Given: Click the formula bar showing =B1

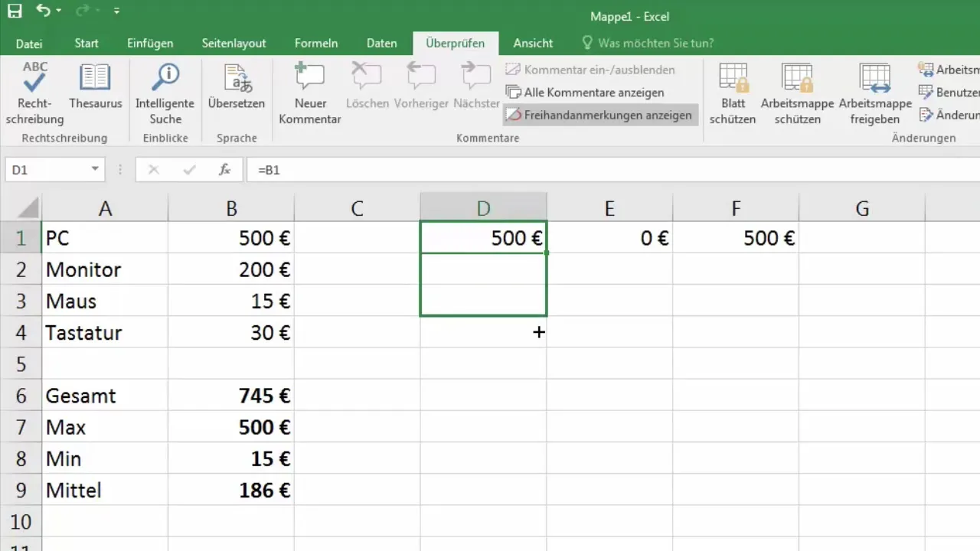Looking at the screenshot, I should (x=612, y=170).
